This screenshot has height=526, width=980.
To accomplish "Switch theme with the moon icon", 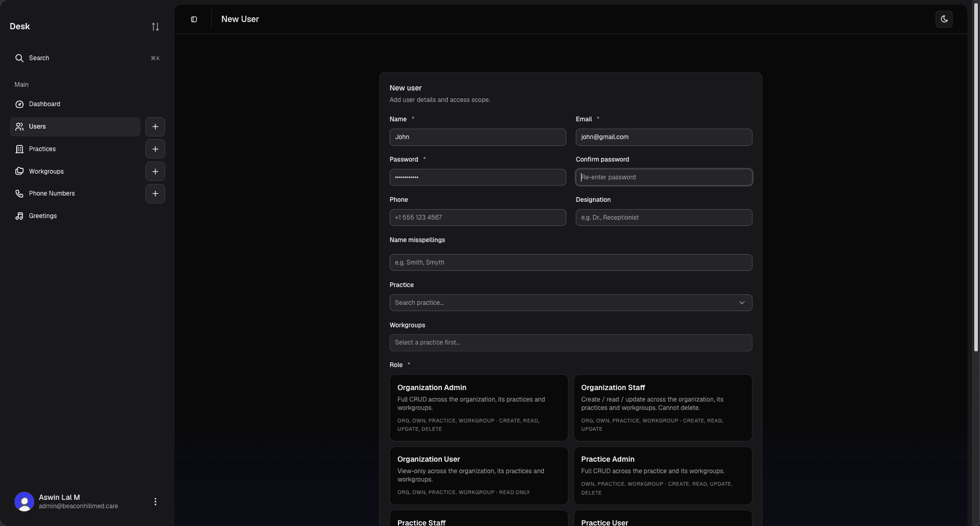I will (x=944, y=19).
